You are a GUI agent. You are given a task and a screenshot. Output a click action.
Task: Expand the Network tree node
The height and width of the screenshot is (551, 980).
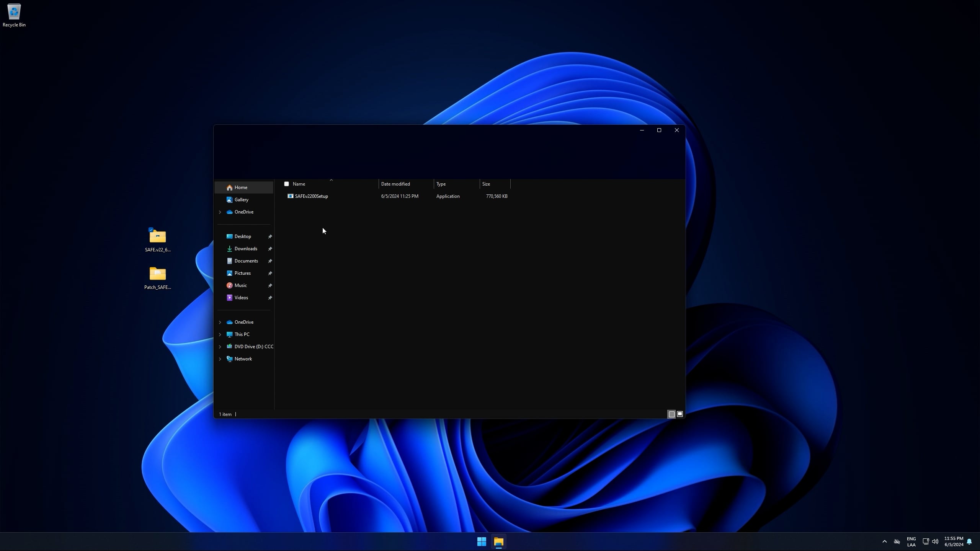pyautogui.click(x=220, y=359)
